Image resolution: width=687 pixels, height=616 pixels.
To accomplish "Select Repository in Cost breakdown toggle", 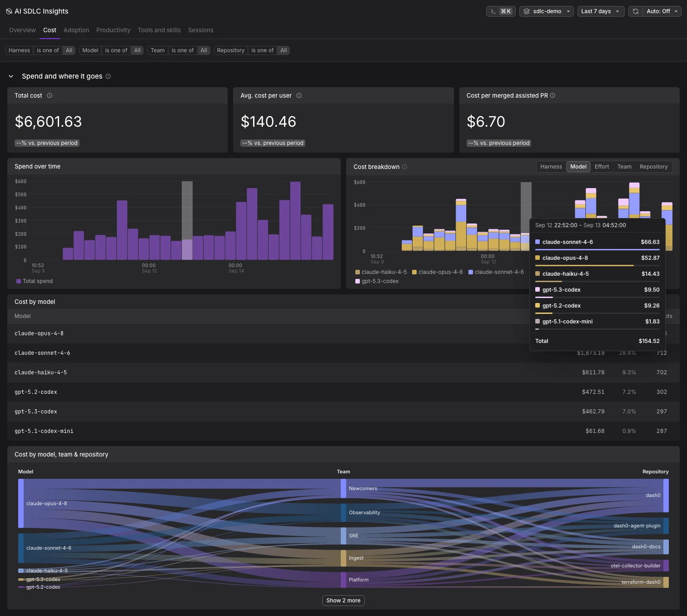I will point(653,167).
